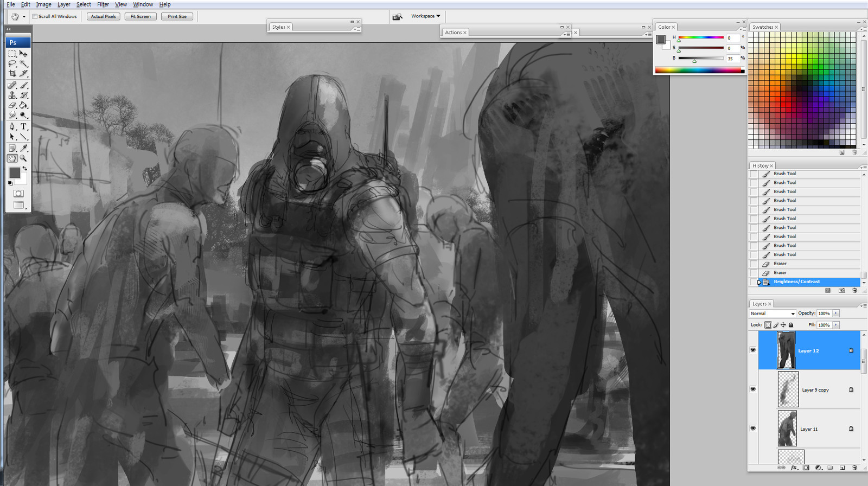Reset to default black and white colors
Screen dimensions: 868x486
pyautogui.click(x=10, y=183)
